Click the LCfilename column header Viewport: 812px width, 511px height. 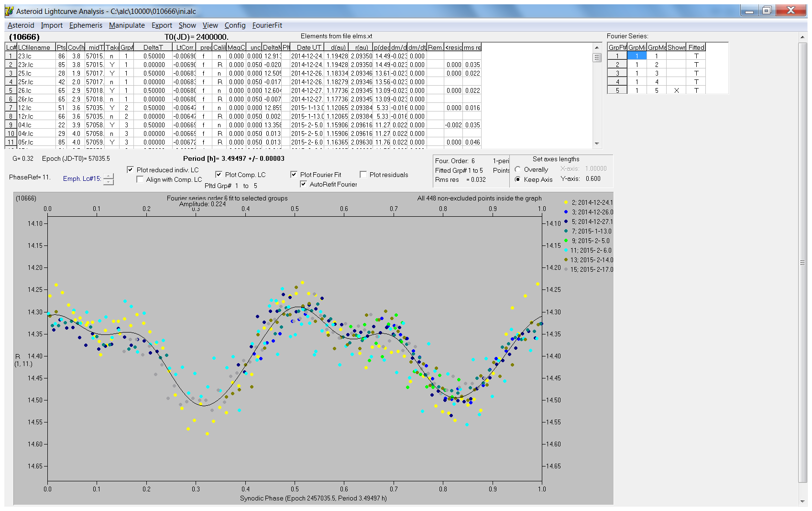(36, 47)
